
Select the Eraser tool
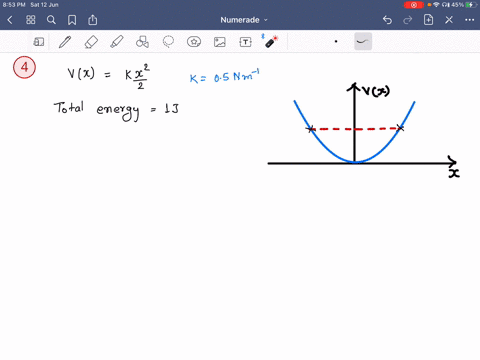point(91,42)
